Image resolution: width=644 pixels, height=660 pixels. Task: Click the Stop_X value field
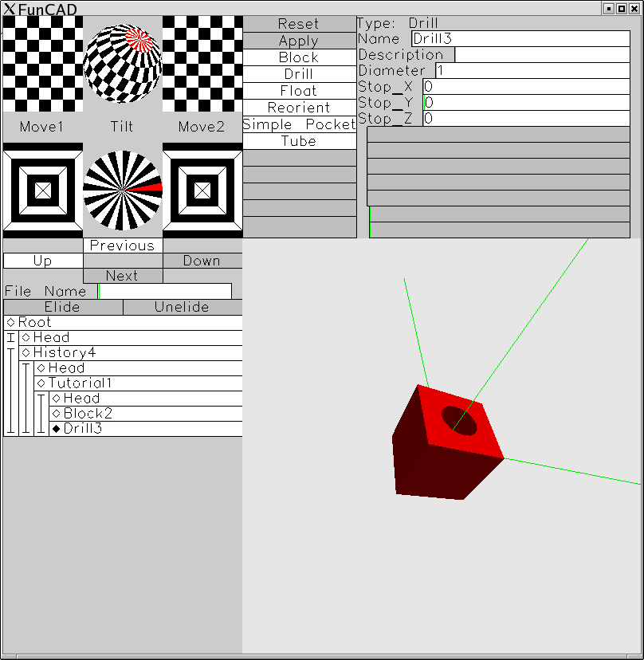click(x=527, y=87)
